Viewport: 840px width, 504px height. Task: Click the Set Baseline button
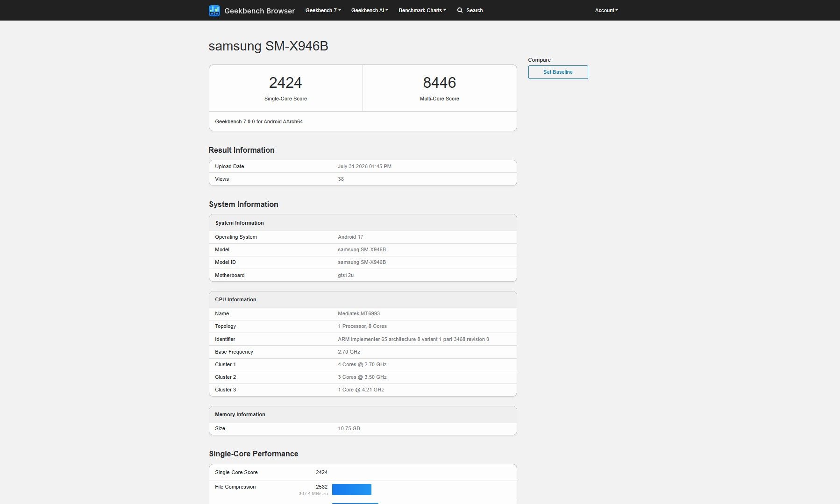(558, 72)
